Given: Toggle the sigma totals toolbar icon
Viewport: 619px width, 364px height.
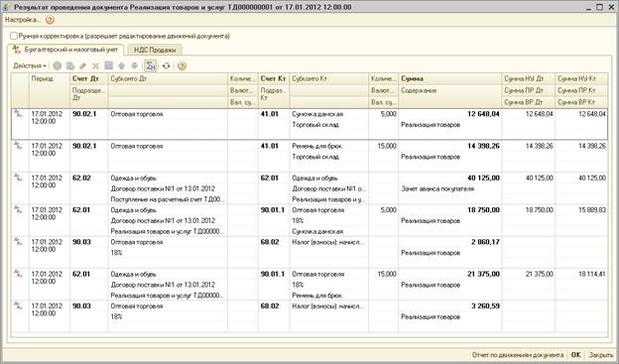Looking at the screenshot, I should pos(151,65).
